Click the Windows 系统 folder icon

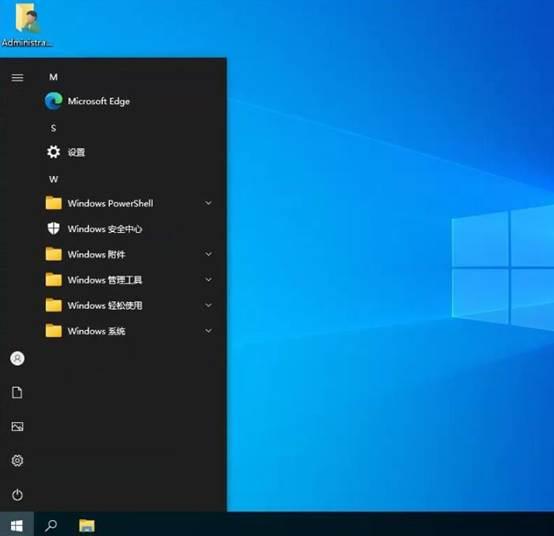click(x=54, y=331)
